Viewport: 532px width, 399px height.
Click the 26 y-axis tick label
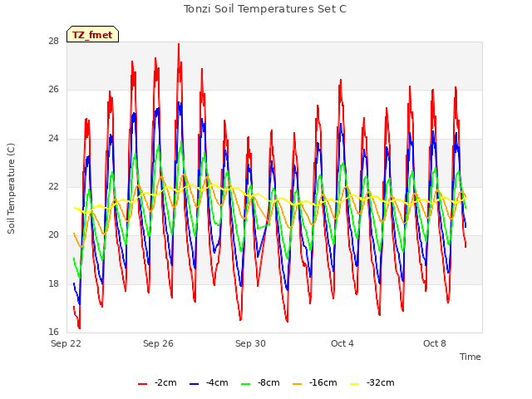(x=53, y=90)
